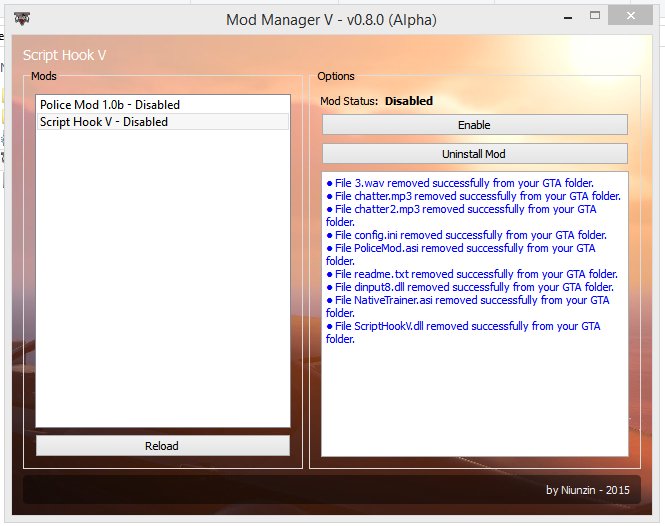Click the Script Hook V heading
The image size is (665, 526).
click(64, 55)
